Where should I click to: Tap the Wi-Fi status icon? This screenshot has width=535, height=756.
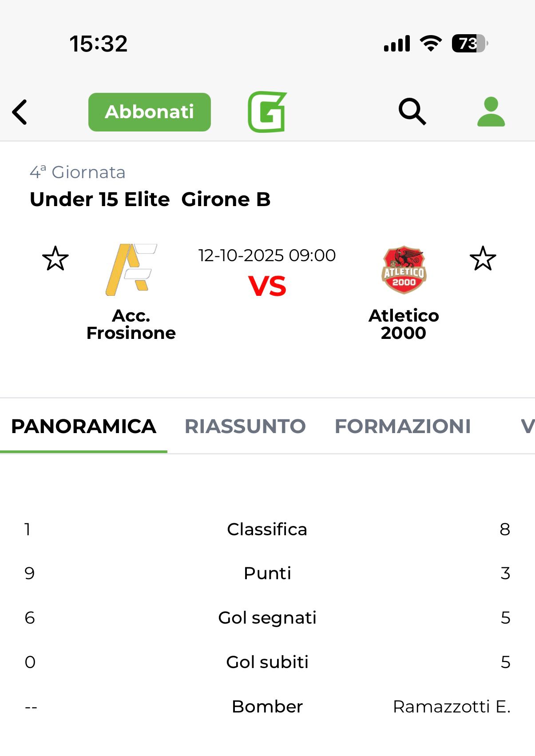431,44
